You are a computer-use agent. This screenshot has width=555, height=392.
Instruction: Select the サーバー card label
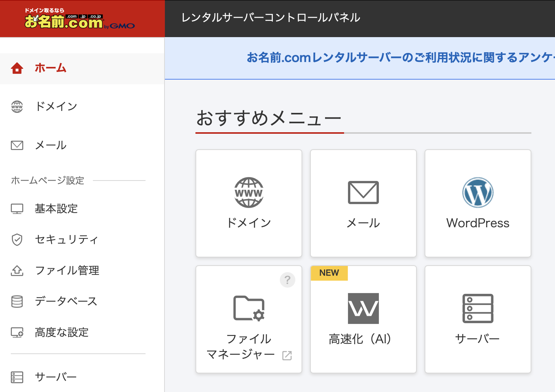tap(478, 339)
